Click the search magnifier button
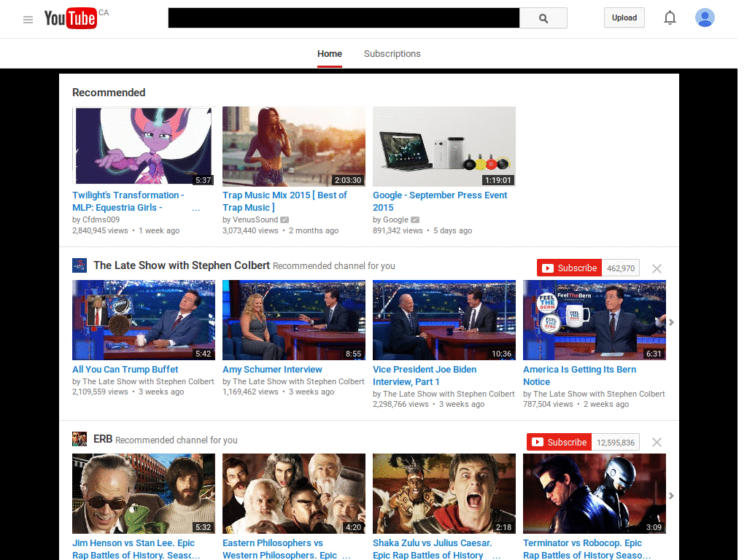Screen dimensions: 747x560 tap(543, 18)
